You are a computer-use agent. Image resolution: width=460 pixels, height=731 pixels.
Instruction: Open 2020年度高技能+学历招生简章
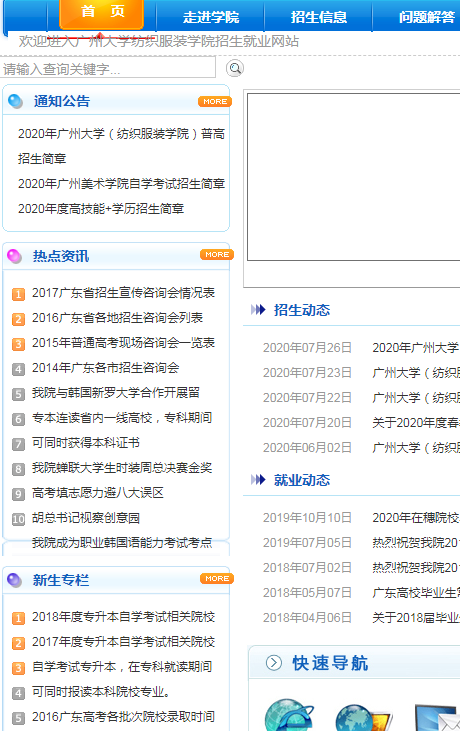(x=101, y=209)
